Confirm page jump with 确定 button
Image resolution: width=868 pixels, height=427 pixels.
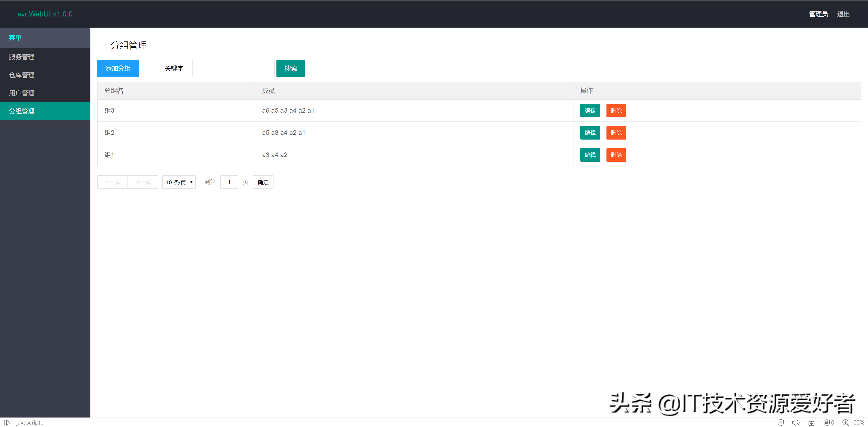tap(263, 182)
